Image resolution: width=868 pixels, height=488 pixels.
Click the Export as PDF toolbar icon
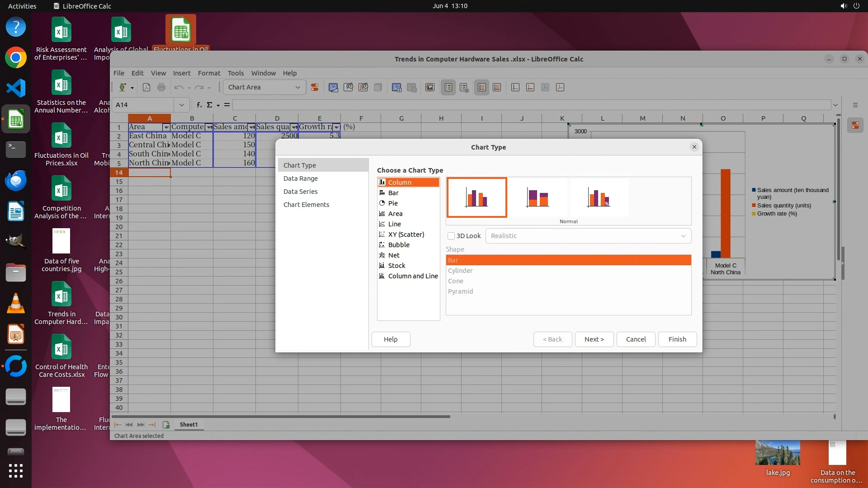pos(146,88)
